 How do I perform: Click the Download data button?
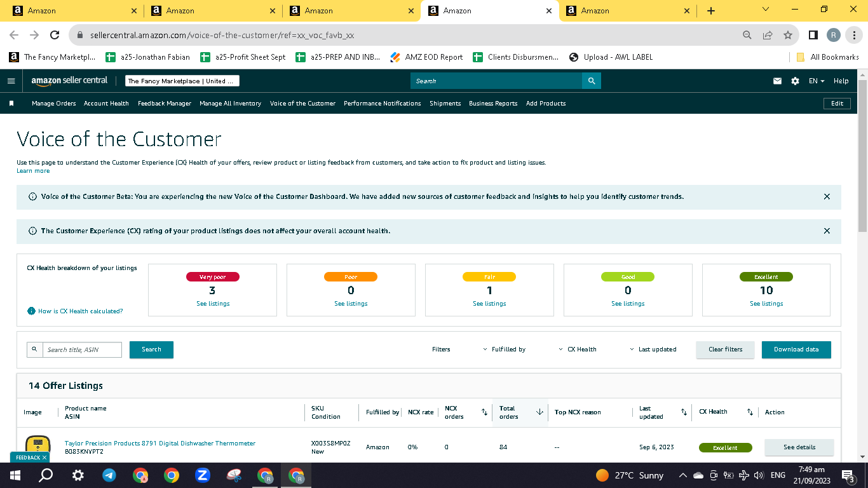[796, 349]
